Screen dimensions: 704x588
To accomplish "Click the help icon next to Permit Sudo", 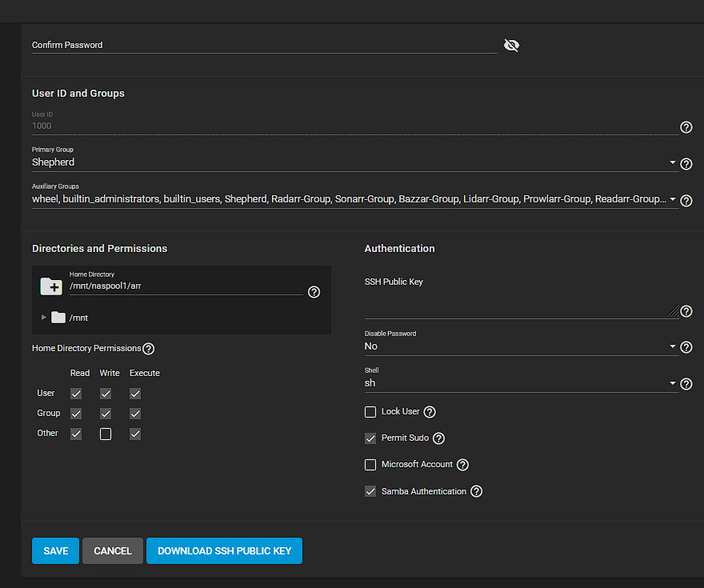I will (438, 438).
